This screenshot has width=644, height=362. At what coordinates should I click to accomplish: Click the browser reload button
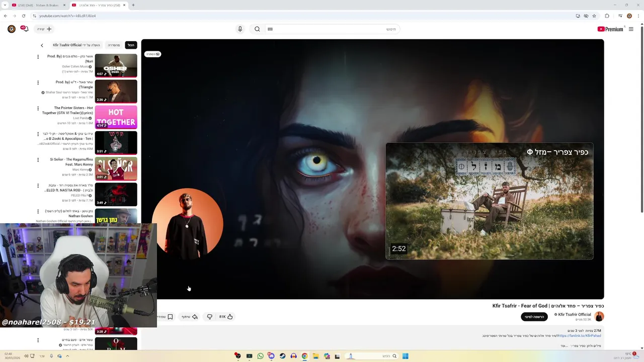pyautogui.click(x=23, y=16)
